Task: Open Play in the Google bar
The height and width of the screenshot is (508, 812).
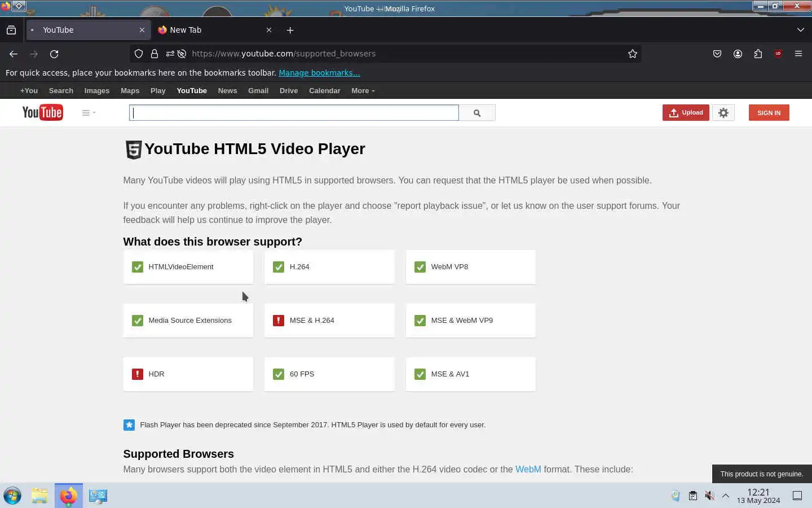Action: tap(158, 91)
